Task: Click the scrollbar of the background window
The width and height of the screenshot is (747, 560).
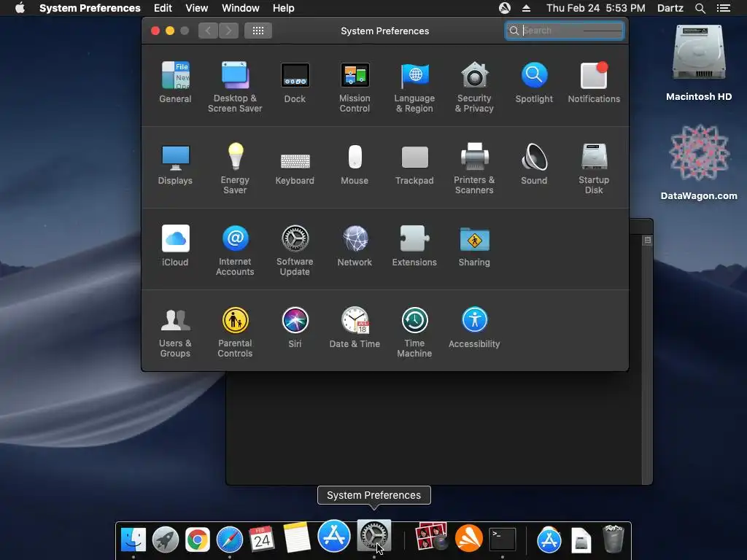Action: (647, 362)
